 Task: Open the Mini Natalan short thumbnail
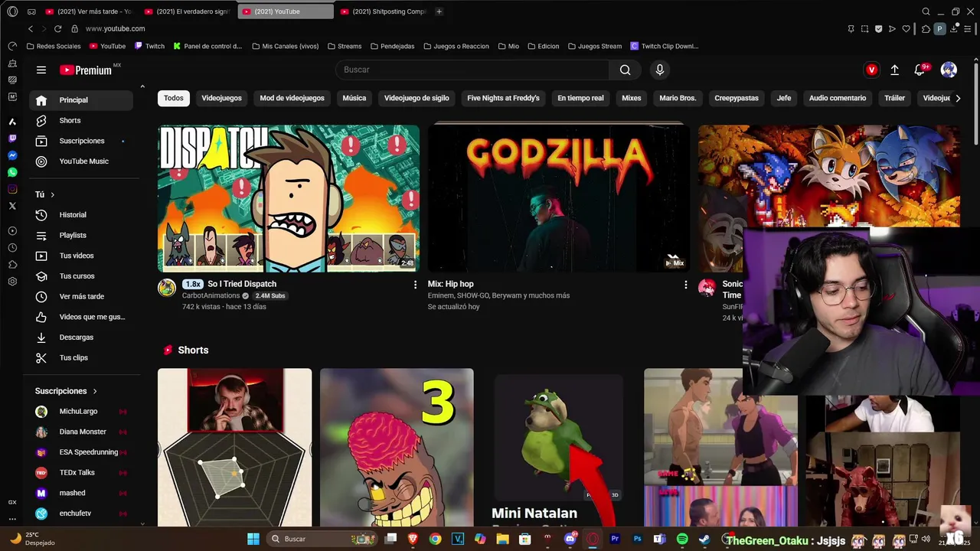pos(559,448)
